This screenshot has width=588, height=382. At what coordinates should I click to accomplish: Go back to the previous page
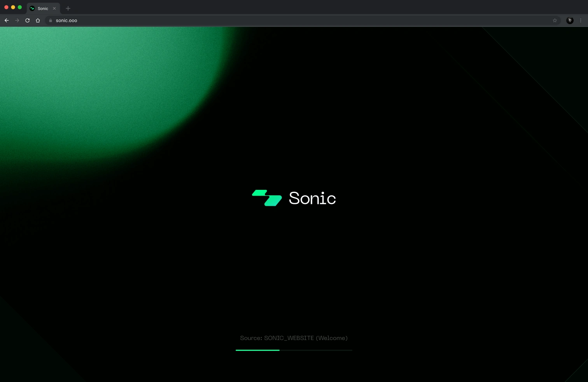[x=7, y=21]
